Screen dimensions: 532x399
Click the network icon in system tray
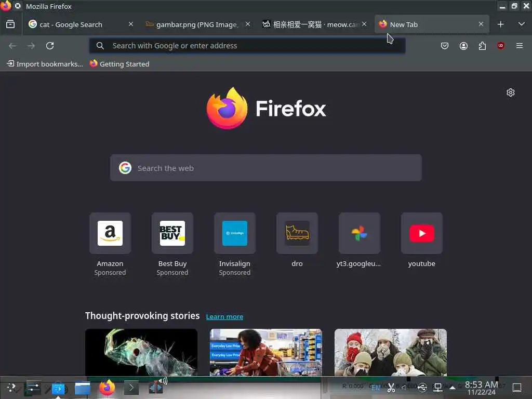[x=437, y=388]
